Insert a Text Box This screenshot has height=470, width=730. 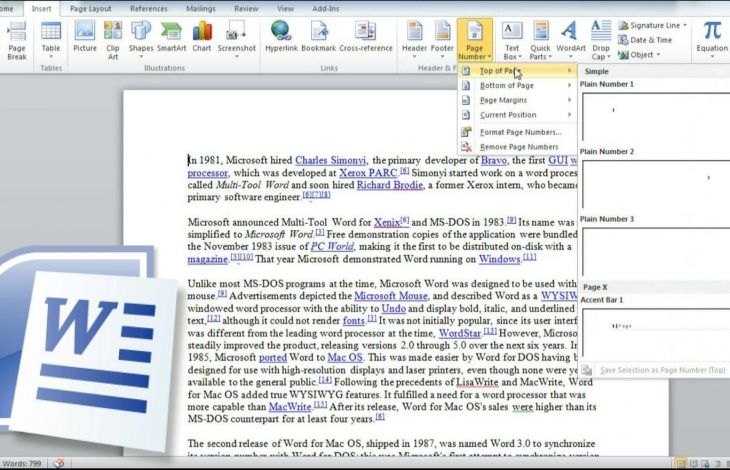[512, 41]
